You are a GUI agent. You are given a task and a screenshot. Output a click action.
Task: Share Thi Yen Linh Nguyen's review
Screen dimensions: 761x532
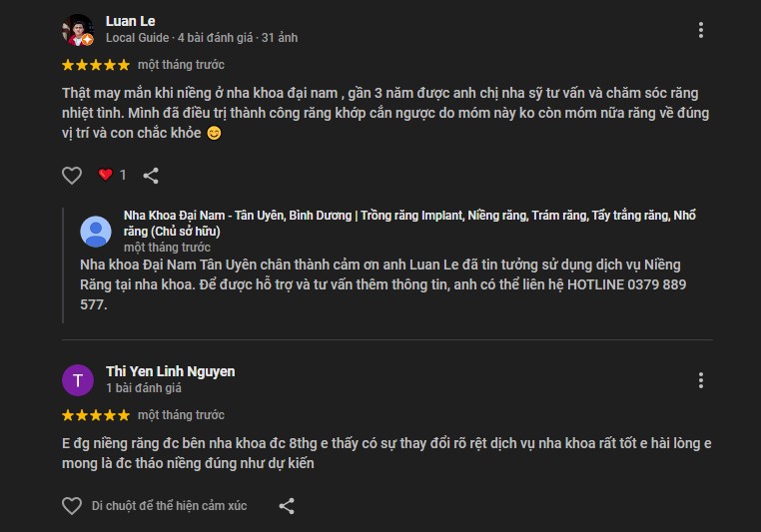[287, 506]
